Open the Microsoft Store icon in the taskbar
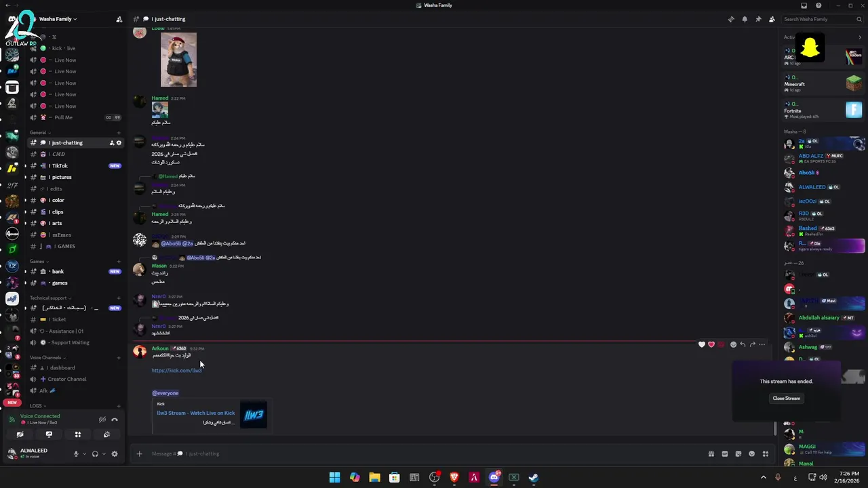The width and height of the screenshot is (868, 488). pyautogui.click(x=395, y=477)
